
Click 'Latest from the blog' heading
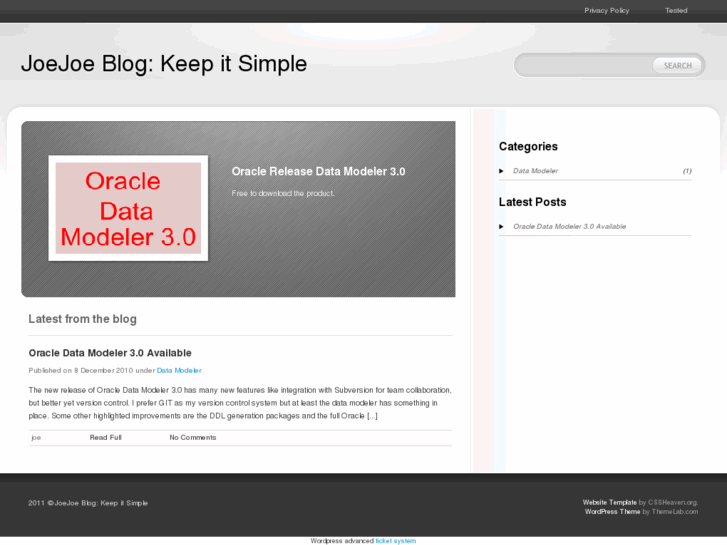83,319
